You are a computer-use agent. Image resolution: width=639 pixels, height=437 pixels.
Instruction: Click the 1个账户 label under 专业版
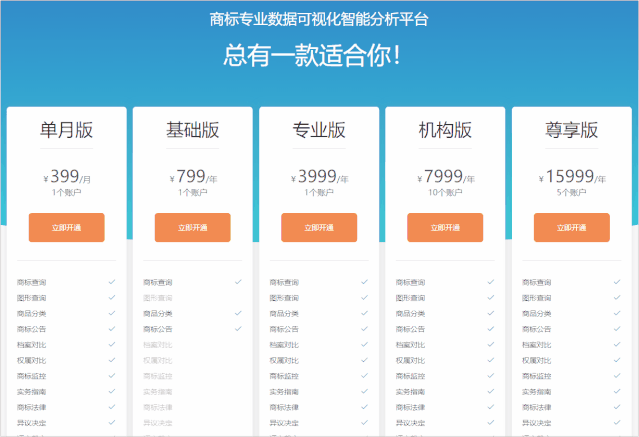pos(319,192)
